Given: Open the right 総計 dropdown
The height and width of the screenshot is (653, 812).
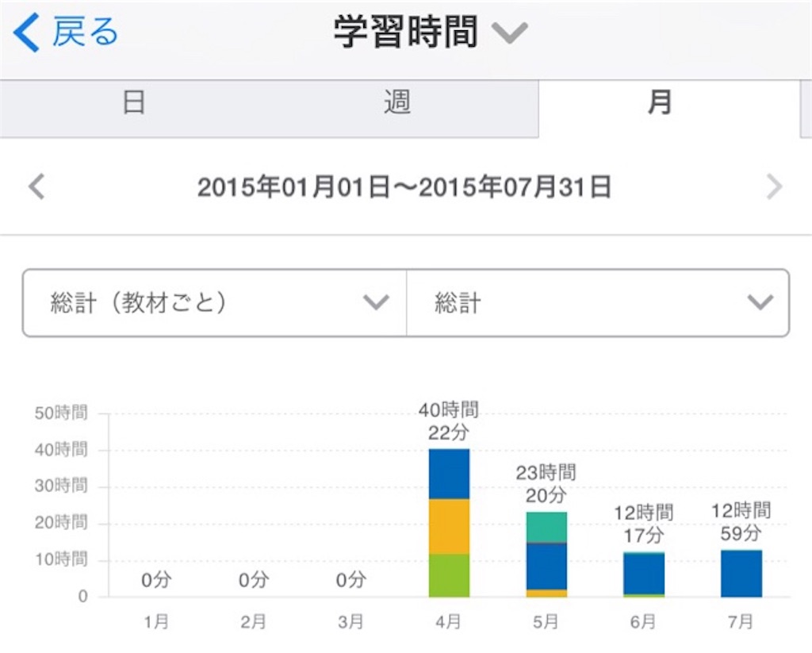Looking at the screenshot, I should point(598,302).
